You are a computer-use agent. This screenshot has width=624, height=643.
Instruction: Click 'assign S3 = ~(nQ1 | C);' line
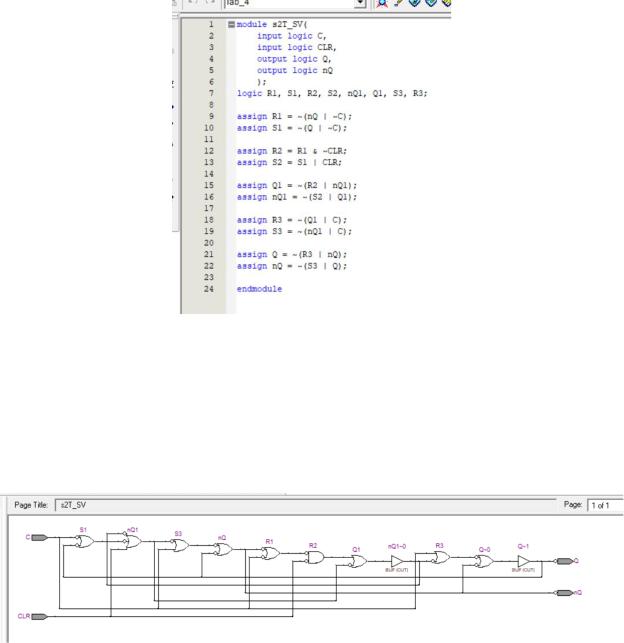tap(294, 231)
